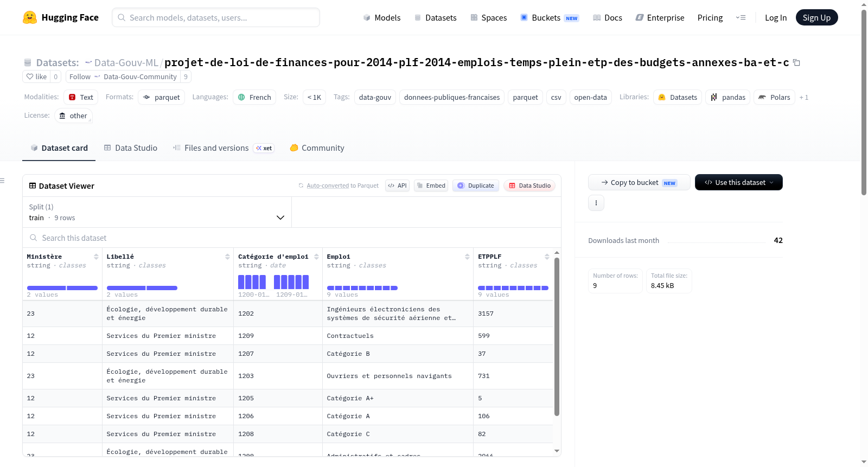Click the dataset search magnifier icon
This screenshot has height=467, width=868.
(34, 238)
